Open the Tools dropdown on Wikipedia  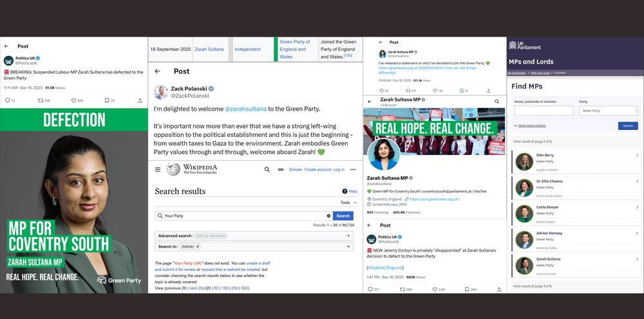[x=348, y=203]
